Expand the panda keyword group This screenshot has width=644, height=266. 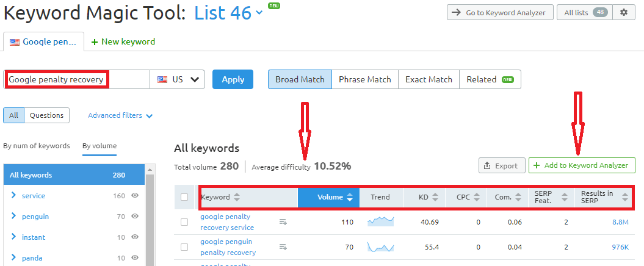pos(13,257)
